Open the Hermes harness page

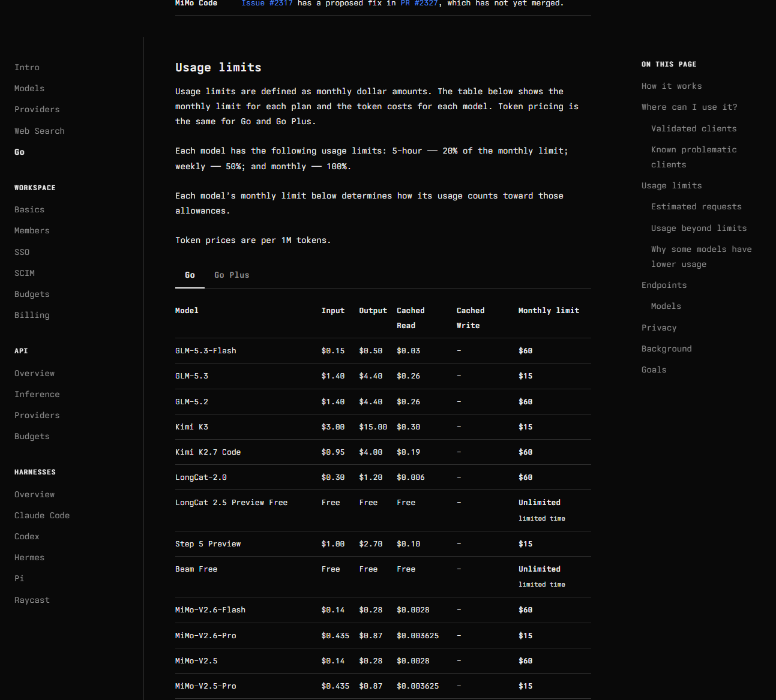(x=29, y=557)
